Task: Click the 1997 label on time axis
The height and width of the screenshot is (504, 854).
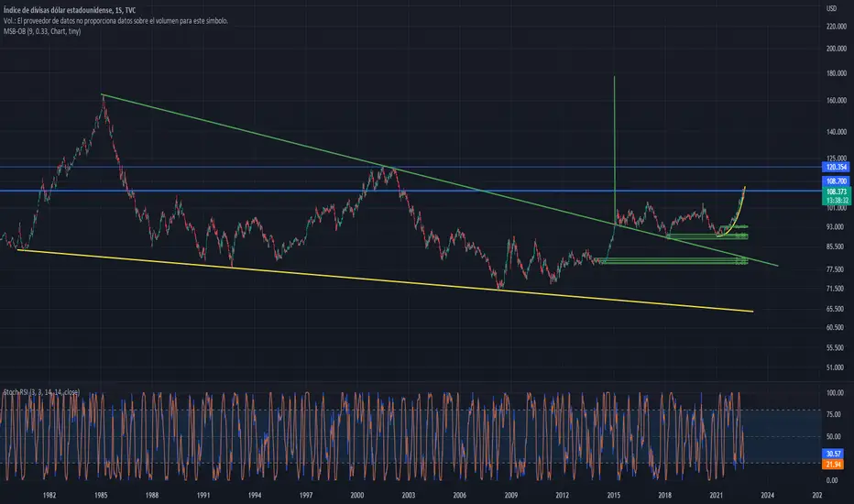Action: pos(306,495)
